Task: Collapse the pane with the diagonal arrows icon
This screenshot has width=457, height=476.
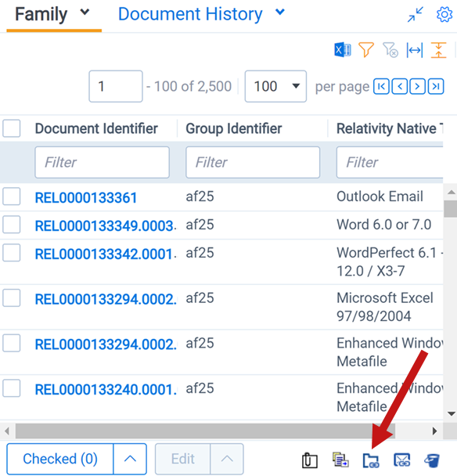Action: click(x=416, y=15)
